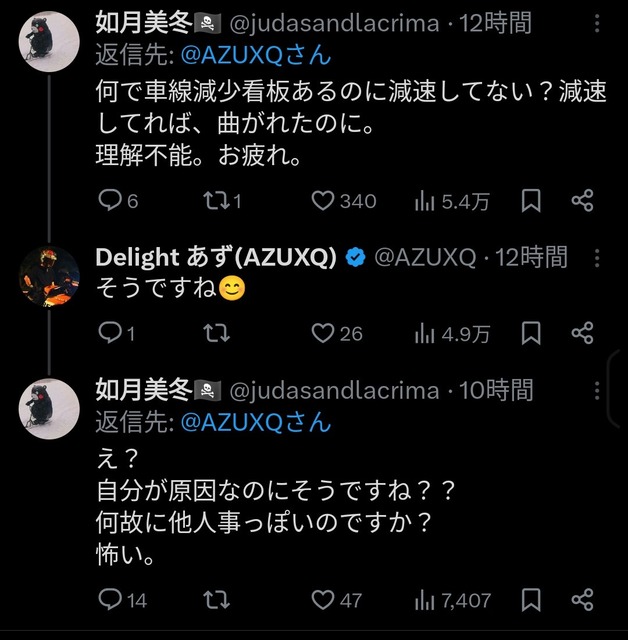Open more options for Delight あず tweet

point(597,258)
